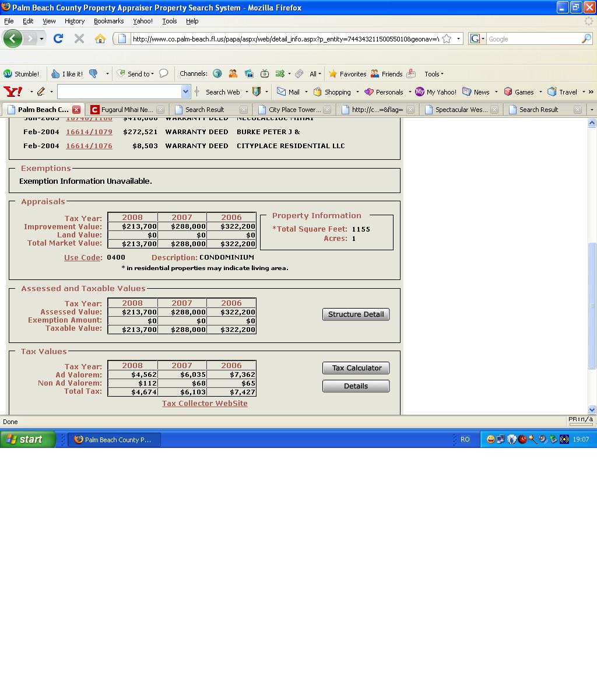Focus the URL address bar
597x700 pixels.
click(285, 38)
